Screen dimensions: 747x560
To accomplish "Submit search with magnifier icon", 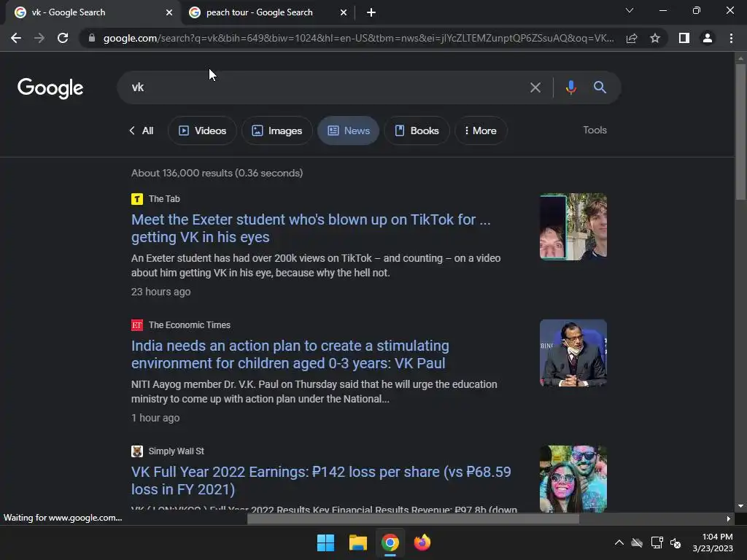I will coord(600,87).
